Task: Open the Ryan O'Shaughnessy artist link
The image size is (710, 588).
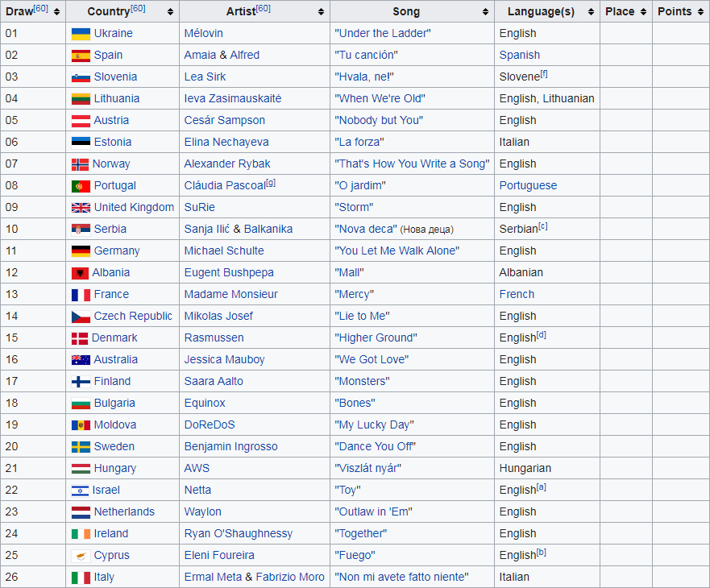Action: click(x=239, y=533)
